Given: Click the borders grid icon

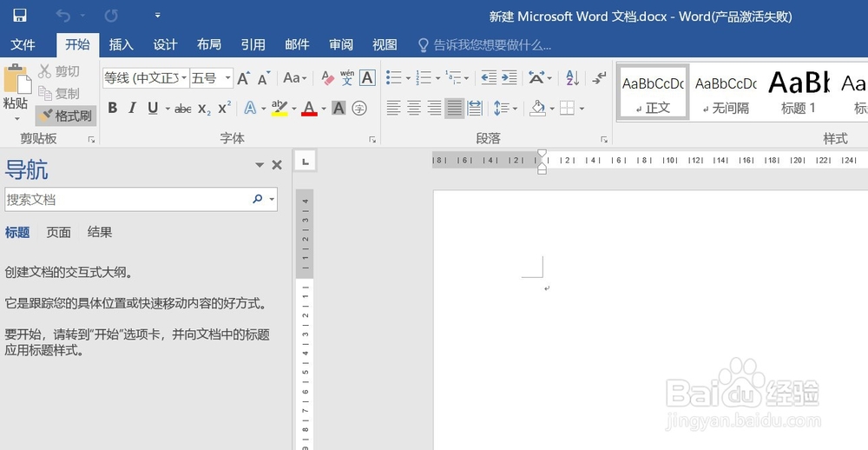Looking at the screenshot, I should click(567, 108).
